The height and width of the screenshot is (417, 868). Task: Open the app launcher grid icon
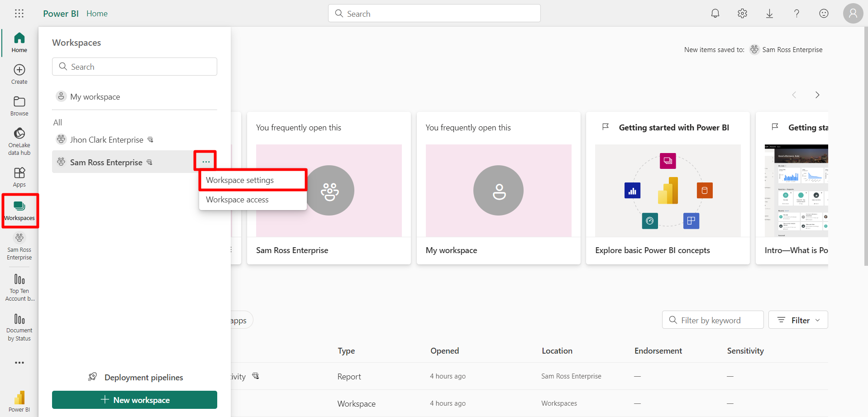click(19, 14)
